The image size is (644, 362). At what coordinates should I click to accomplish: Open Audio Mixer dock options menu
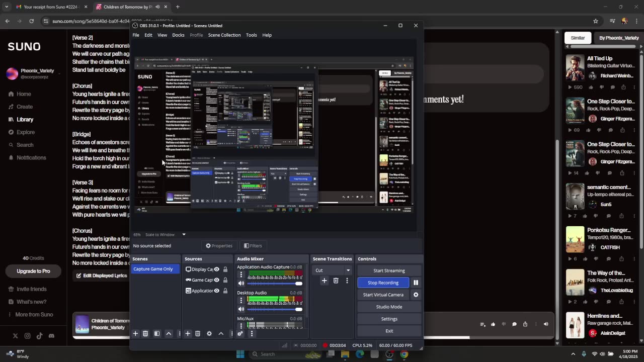click(x=252, y=333)
